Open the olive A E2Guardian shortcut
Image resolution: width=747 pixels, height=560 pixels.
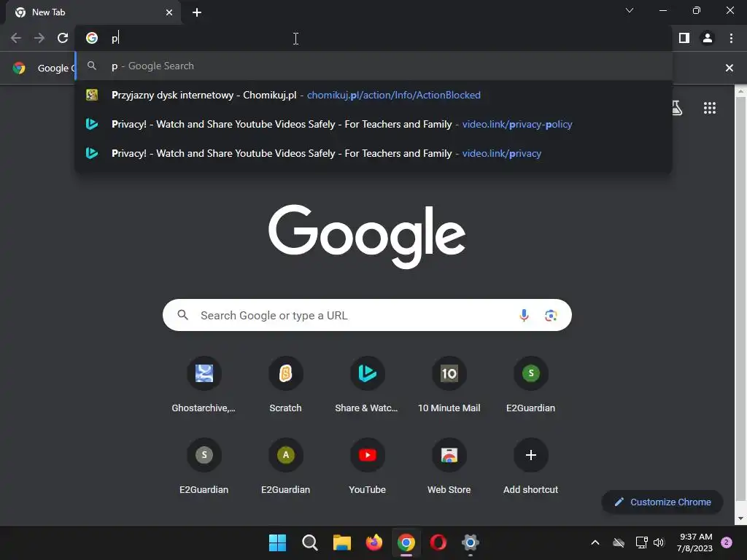click(285, 466)
